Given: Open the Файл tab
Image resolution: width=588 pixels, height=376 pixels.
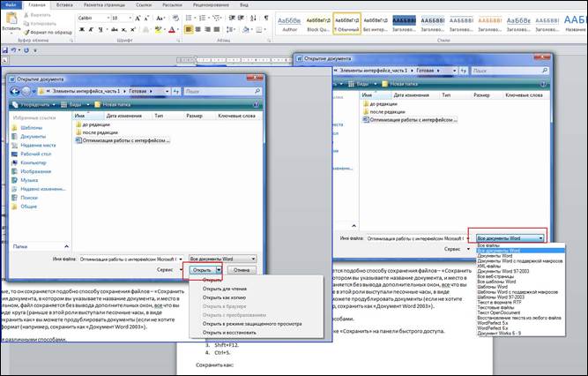Looking at the screenshot, I should tap(11, 5).
